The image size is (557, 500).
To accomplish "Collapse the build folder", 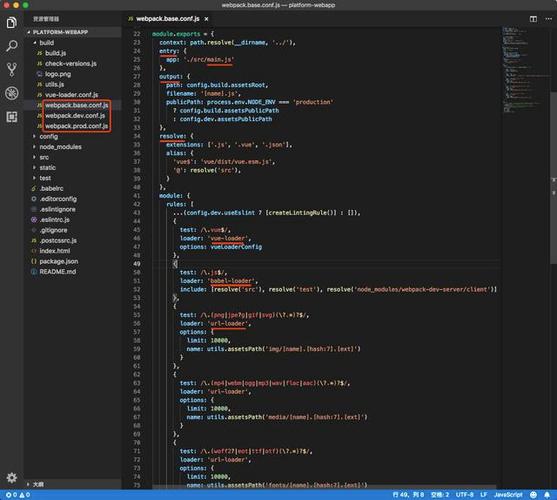I will (73, 43).
